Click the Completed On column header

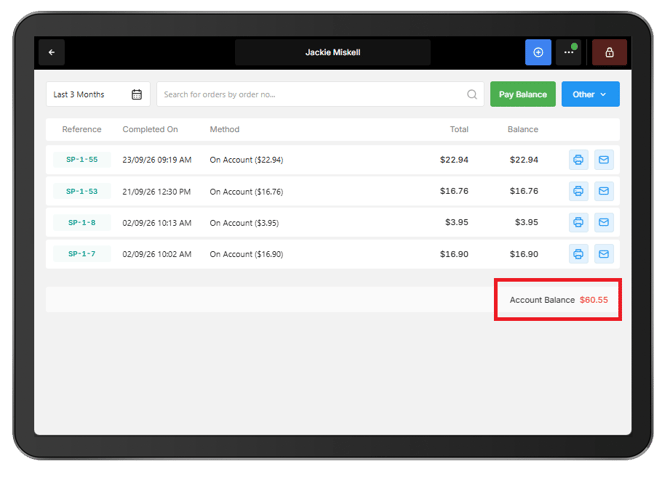150,129
